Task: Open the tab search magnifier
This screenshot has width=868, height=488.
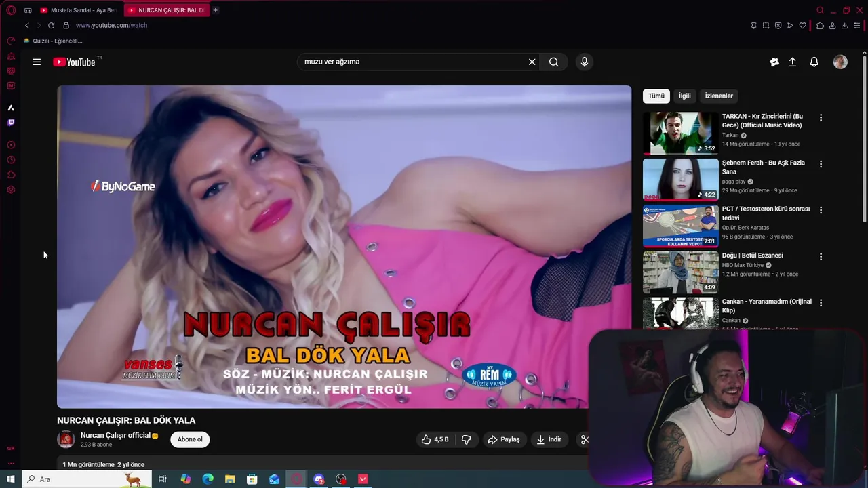Action: pos(820,10)
